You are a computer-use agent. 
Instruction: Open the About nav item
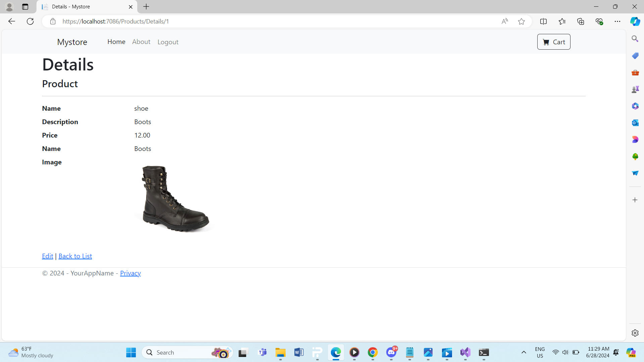[x=141, y=42]
